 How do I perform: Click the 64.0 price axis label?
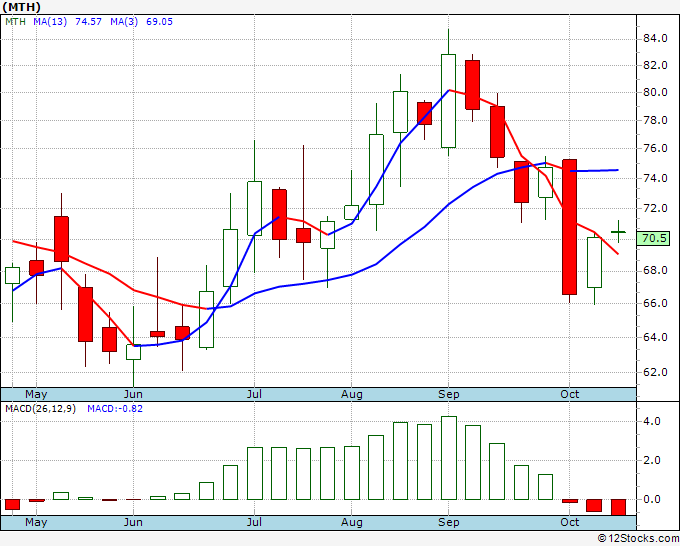(x=655, y=337)
